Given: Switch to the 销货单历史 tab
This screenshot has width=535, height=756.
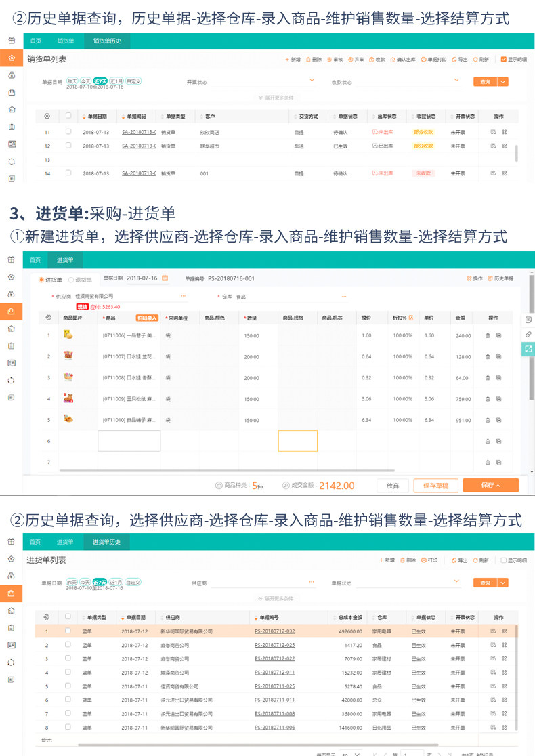Looking at the screenshot, I should coord(107,41).
